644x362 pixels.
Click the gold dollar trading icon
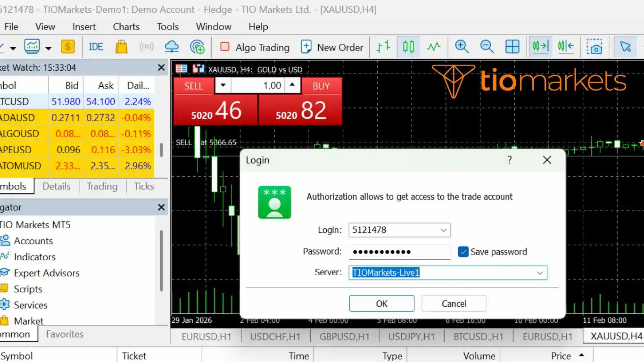pyautogui.click(x=68, y=47)
